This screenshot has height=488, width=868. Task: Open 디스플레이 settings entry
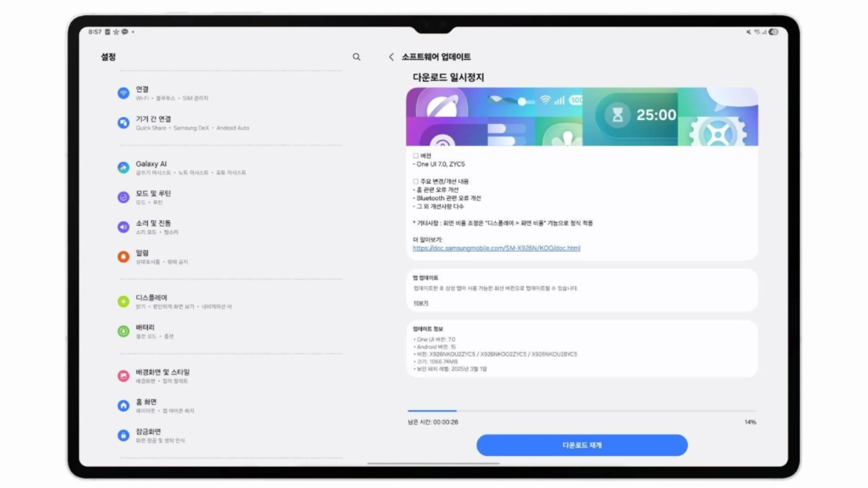[x=231, y=302]
